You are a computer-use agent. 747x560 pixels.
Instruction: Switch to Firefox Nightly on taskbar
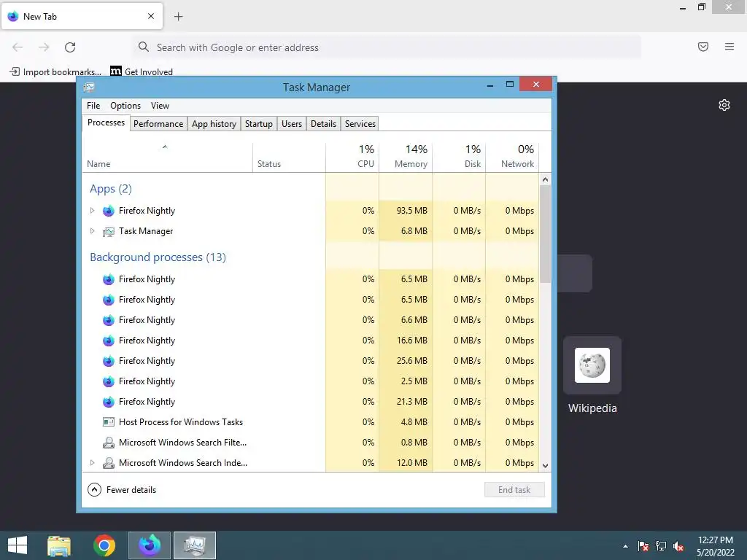tap(149, 545)
